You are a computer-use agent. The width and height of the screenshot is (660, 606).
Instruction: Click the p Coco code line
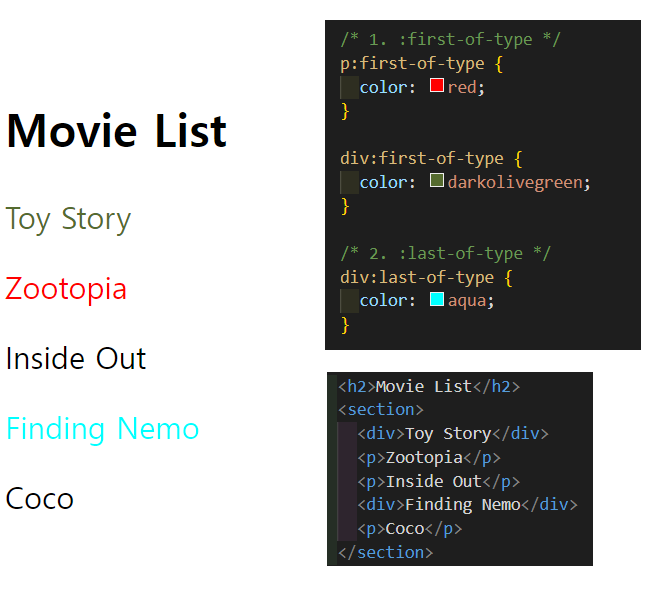[410, 529]
